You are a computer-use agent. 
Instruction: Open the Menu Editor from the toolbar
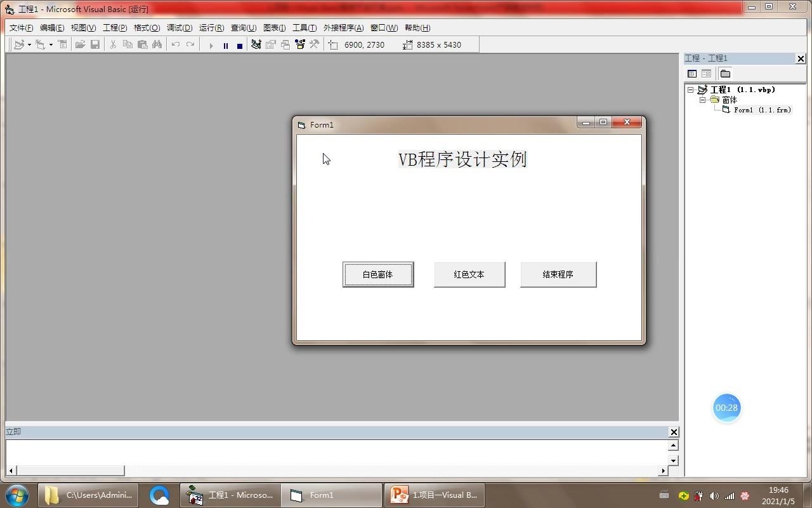point(62,44)
